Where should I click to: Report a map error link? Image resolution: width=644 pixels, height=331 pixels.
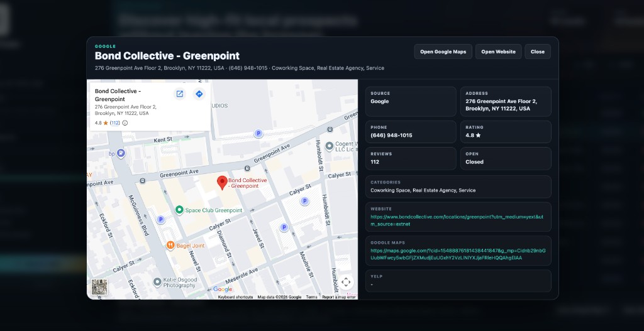(339, 297)
